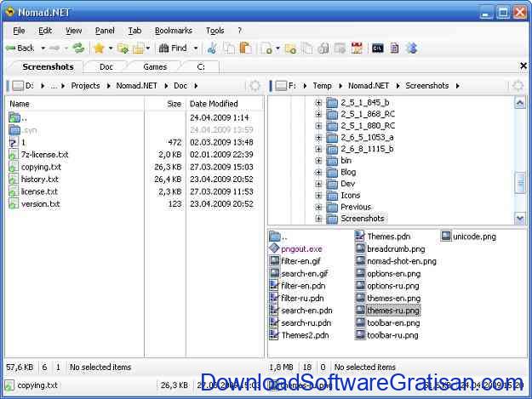Viewport: 532px width, 399px height.
Task: Click the New Folder toolbar icon
Action: 290,48
